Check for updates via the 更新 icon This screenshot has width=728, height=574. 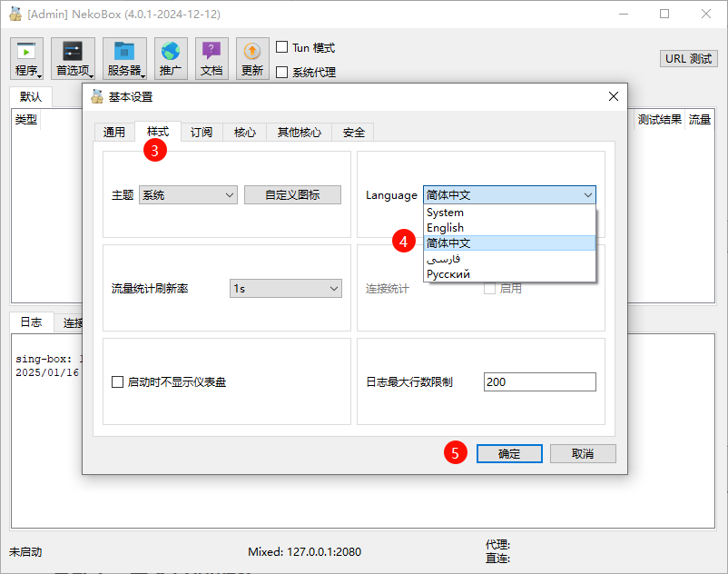point(251,57)
